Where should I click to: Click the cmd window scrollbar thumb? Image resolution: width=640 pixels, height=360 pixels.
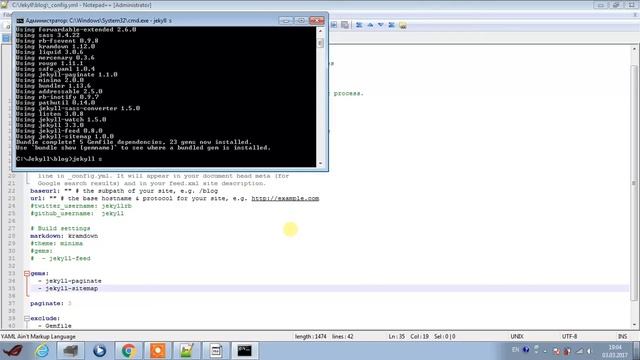tap(320, 42)
